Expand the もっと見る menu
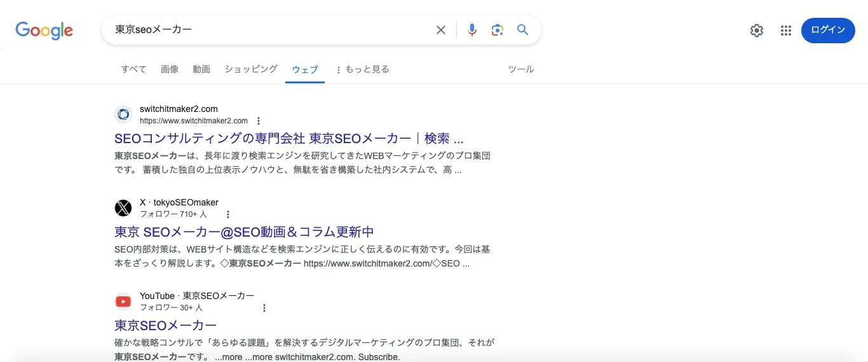The height and width of the screenshot is (362, 868). (362, 69)
